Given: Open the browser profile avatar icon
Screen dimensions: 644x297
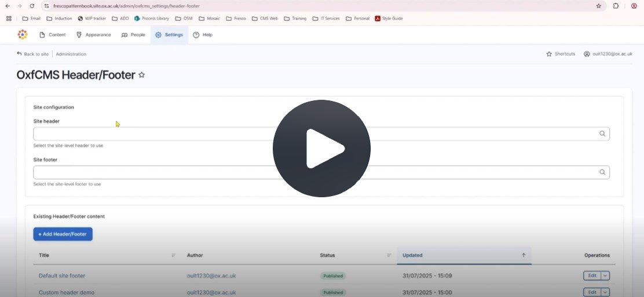Looking at the screenshot, I should (634, 6).
